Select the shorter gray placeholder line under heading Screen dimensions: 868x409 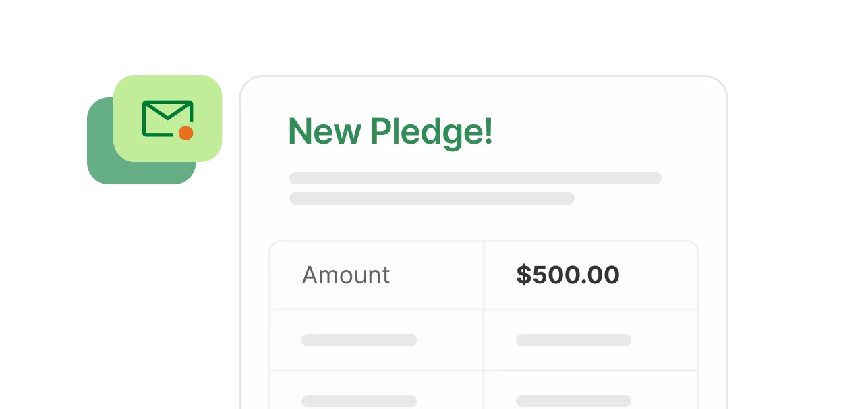[432, 198]
